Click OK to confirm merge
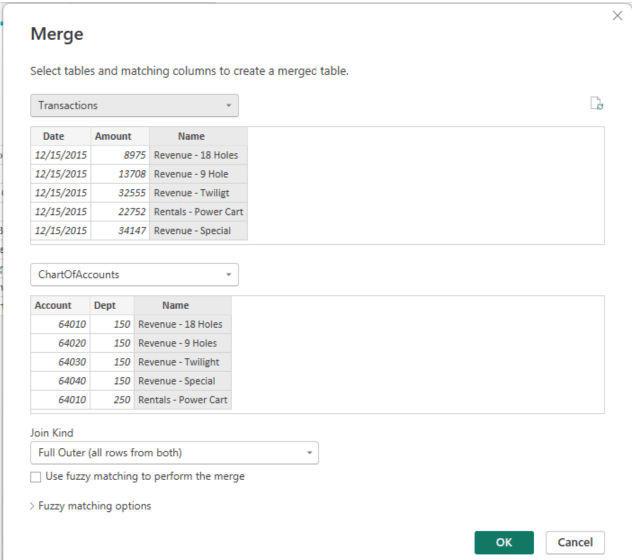 [x=504, y=542]
